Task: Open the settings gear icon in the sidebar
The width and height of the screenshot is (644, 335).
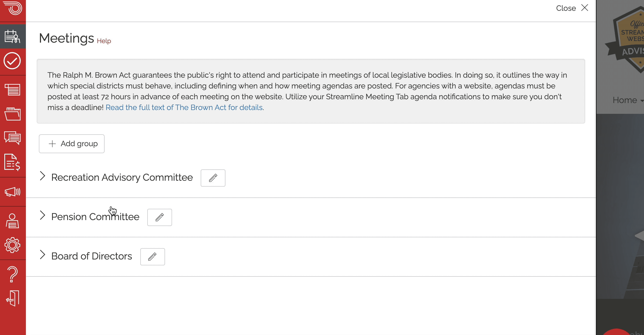Action: pyautogui.click(x=12, y=245)
